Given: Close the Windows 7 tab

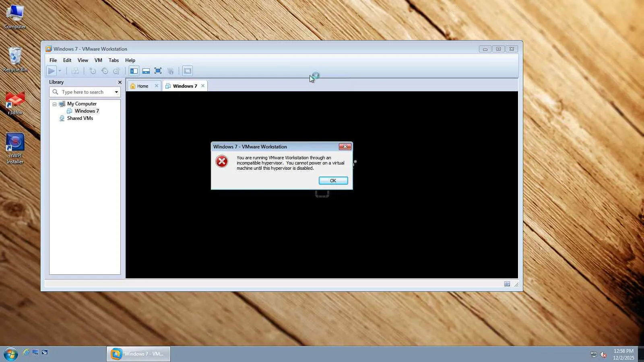Looking at the screenshot, I should pyautogui.click(x=203, y=86).
